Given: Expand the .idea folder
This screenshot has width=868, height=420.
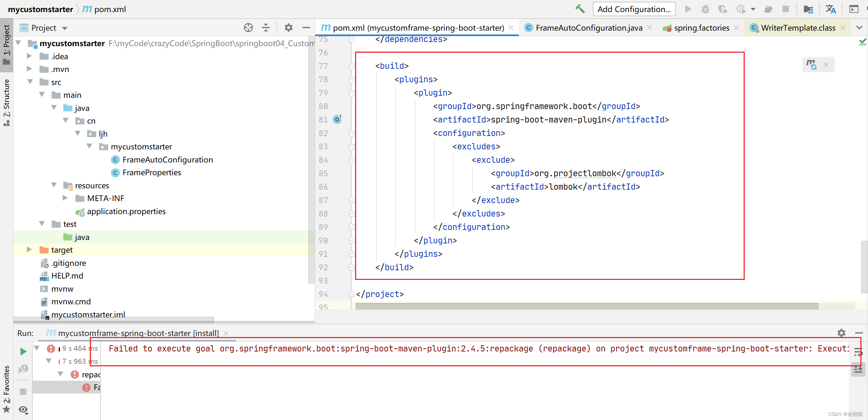Looking at the screenshot, I should click(29, 56).
